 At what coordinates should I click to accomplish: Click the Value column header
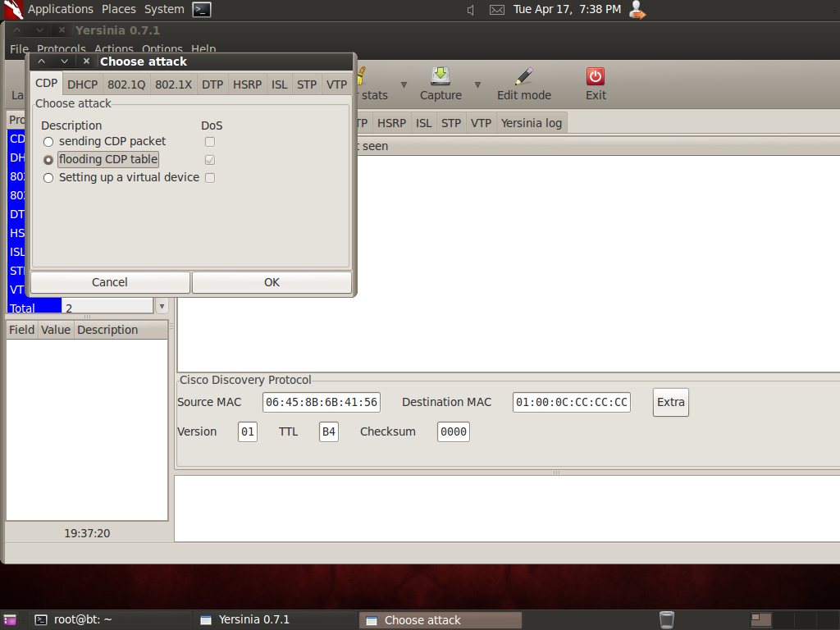pos(56,330)
